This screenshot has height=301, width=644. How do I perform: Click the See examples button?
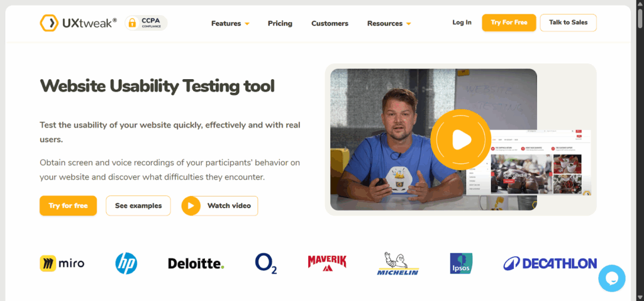(x=138, y=205)
